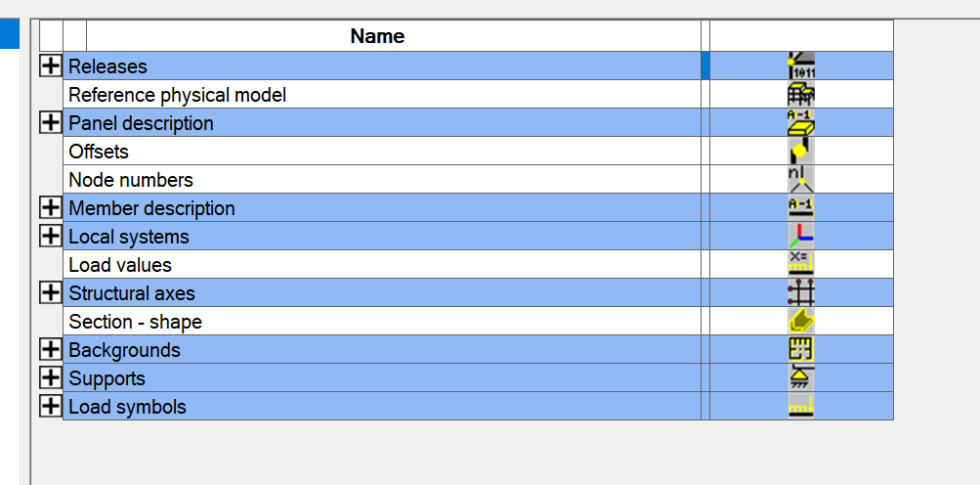The image size is (980, 485).
Task: Click the Panel description icon
Action: click(x=801, y=123)
